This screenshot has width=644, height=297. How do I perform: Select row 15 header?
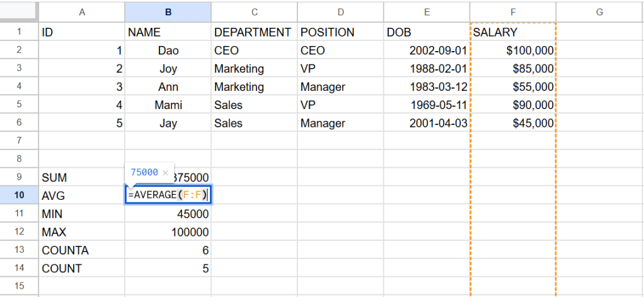(19, 286)
